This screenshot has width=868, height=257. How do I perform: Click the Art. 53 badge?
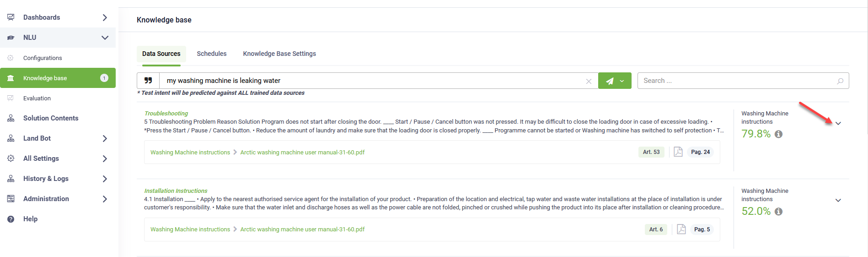[x=651, y=152]
